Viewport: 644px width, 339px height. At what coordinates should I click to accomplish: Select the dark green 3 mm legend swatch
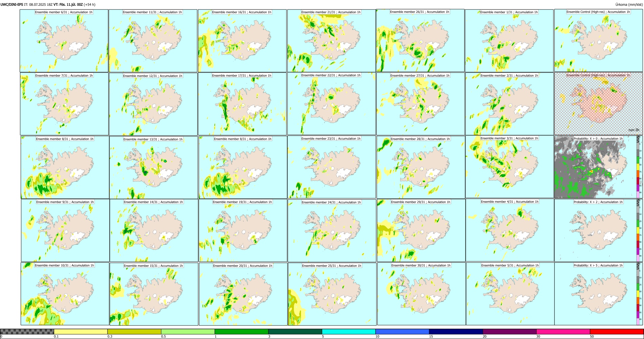pos(295,332)
